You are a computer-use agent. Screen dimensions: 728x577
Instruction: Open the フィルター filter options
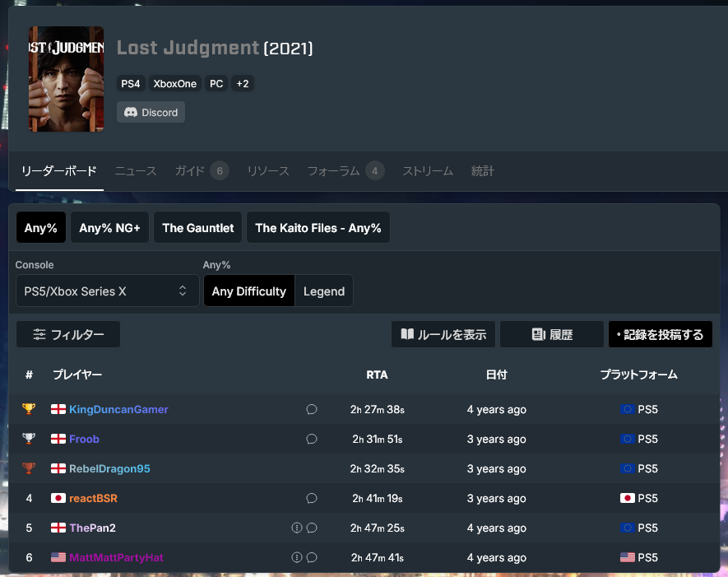tap(68, 334)
